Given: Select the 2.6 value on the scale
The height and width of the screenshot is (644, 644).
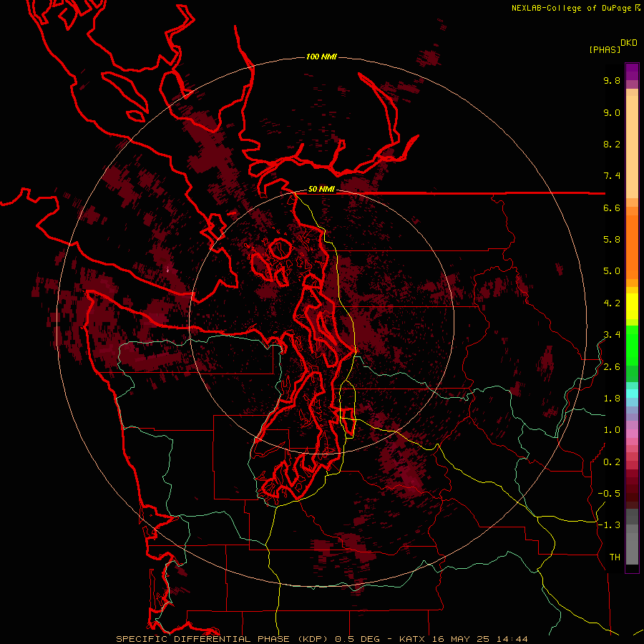Looking at the screenshot, I should (x=612, y=367).
